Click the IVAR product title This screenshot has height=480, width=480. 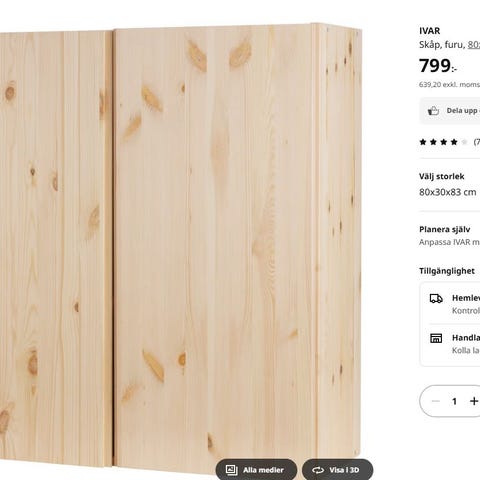click(430, 31)
